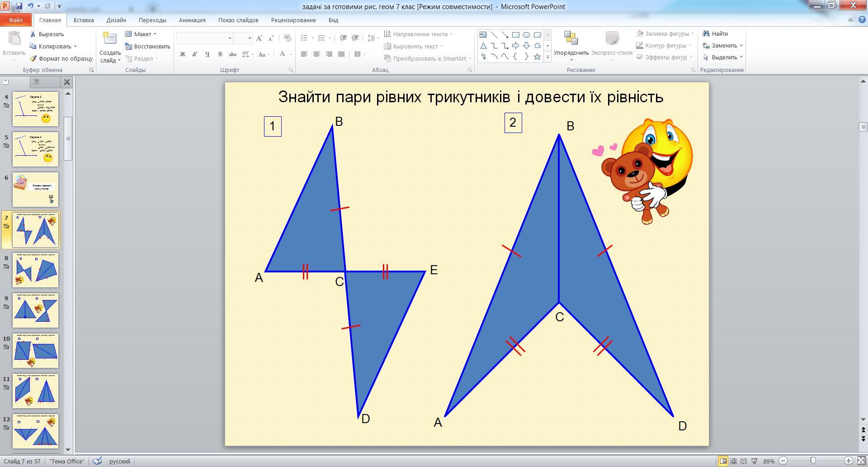Image resolution: width=868 pixels, height=467 pixels.
Task: Start slideshow from the status bar icon
Action: point(754,461)
